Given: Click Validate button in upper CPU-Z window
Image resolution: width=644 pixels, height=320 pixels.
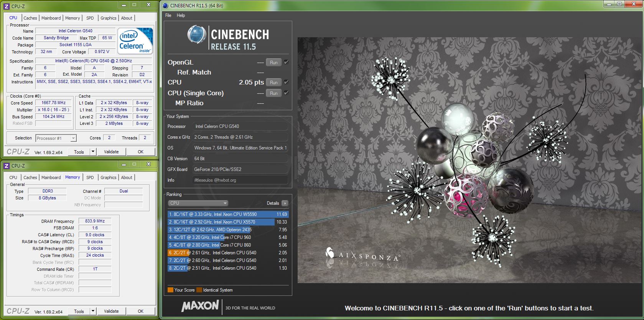Looking at the screenshot, I should click(x=111, y=152).
